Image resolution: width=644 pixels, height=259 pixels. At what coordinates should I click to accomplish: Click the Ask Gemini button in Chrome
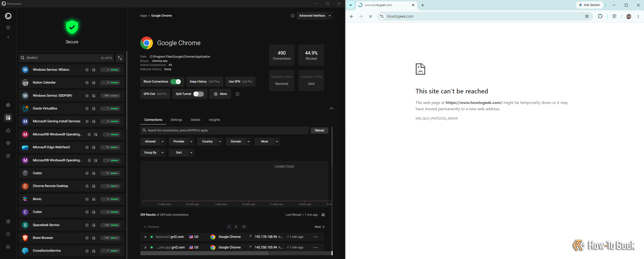pyautogui.click(x=590, y=5)
